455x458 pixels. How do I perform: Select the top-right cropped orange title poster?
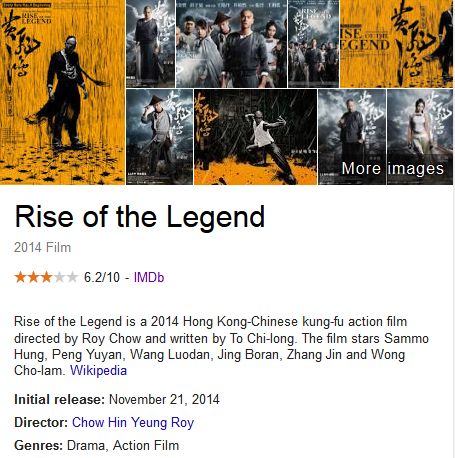[397, 44]
